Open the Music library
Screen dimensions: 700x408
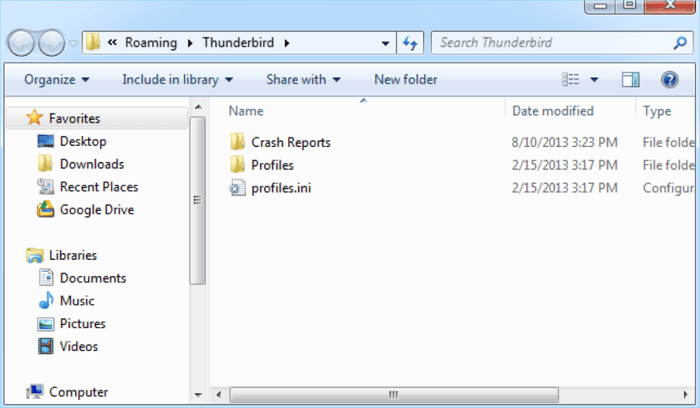coord(77,300)
